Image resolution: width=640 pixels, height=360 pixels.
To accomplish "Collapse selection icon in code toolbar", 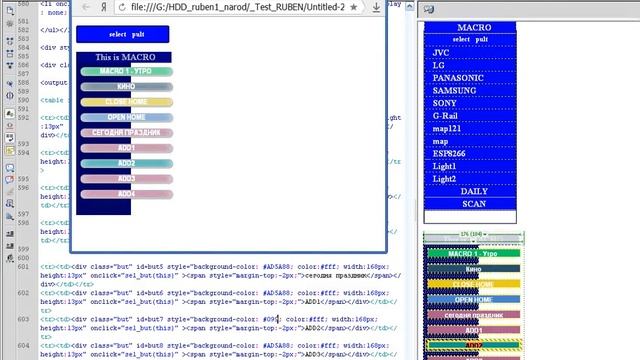I will coord(10,53).
